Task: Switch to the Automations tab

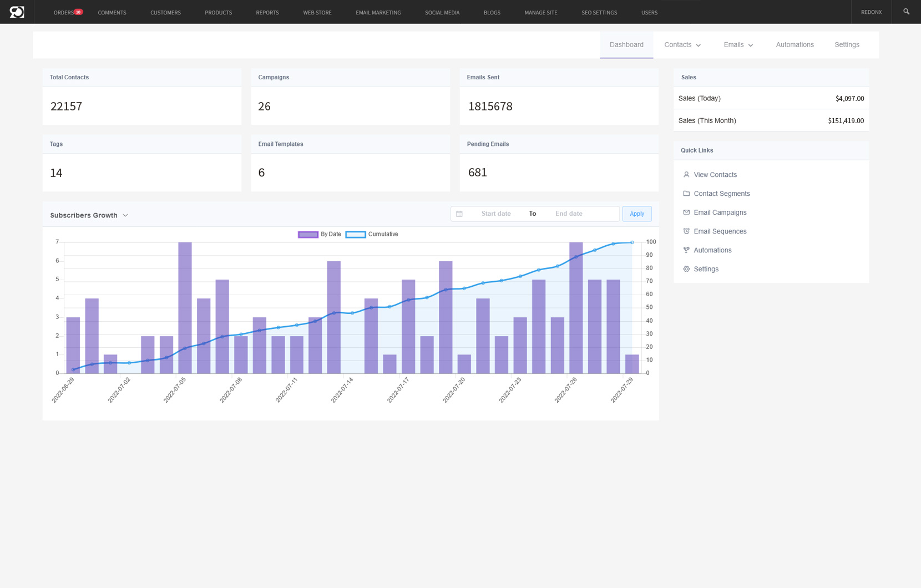Action: click(795, 44)
